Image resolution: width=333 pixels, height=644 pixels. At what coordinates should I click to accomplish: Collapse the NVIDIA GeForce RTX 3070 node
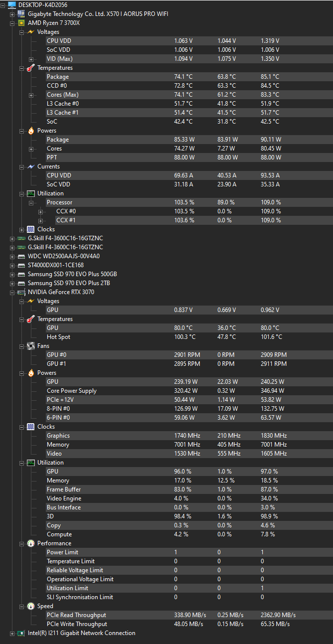(12, 292)
